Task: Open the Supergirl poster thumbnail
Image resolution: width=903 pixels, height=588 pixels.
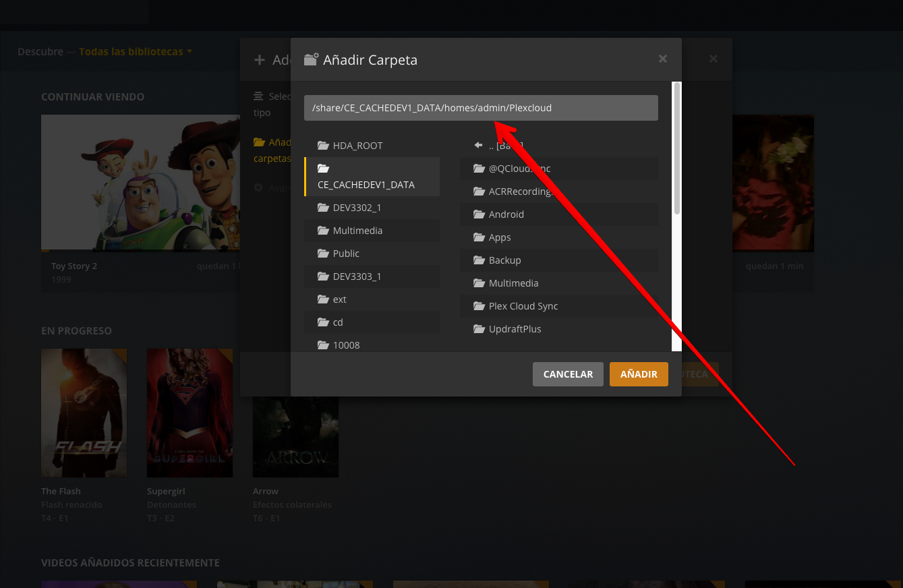Action: click(190, 413)
